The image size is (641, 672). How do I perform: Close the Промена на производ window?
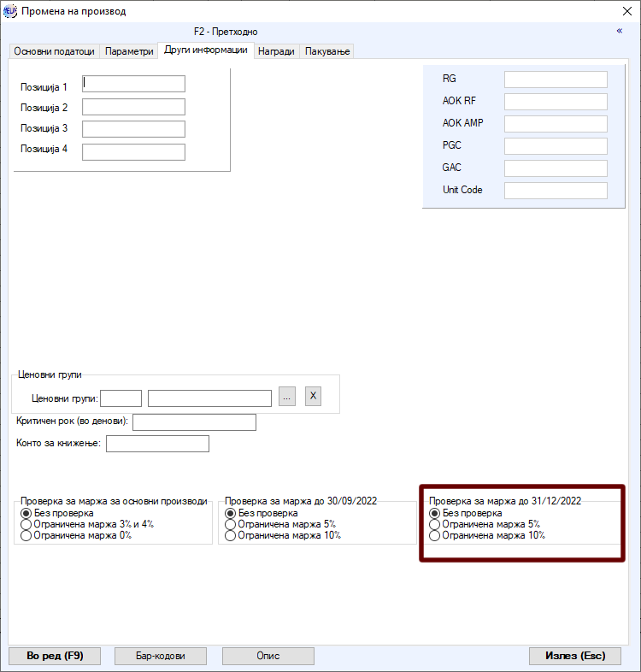627,11
